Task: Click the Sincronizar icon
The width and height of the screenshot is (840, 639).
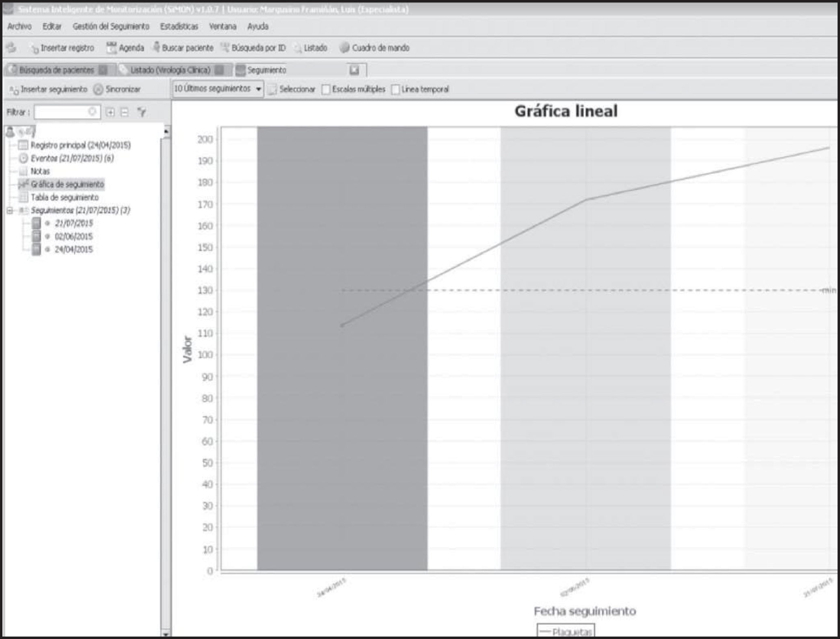Action: (x=98, y=89)
